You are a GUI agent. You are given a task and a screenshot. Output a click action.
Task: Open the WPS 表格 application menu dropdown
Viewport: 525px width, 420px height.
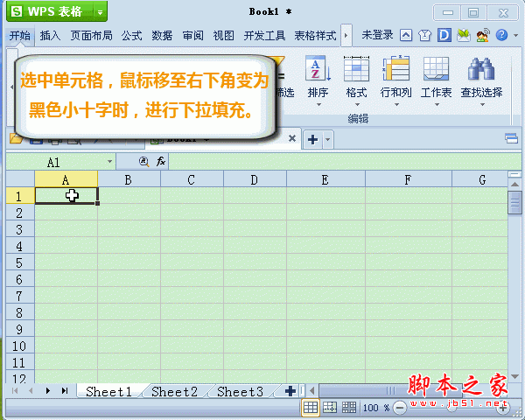pos(100,12)
